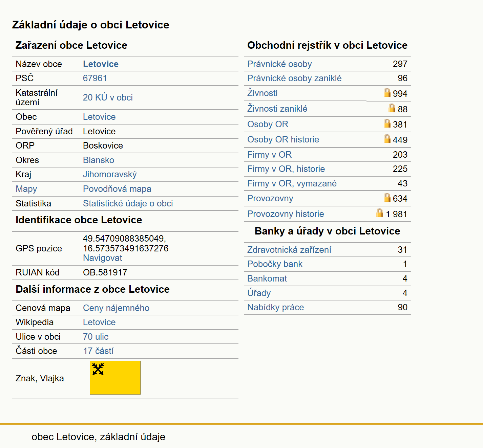Image resolution: width=483 pixels, height=448 pixels.
Task: Open the Úřady link
Action: coord(259,293)
